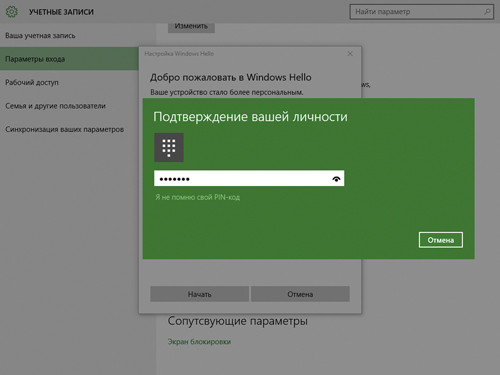
Task: Open 'Рабочий доступ' section
Action: pos(32,82)
